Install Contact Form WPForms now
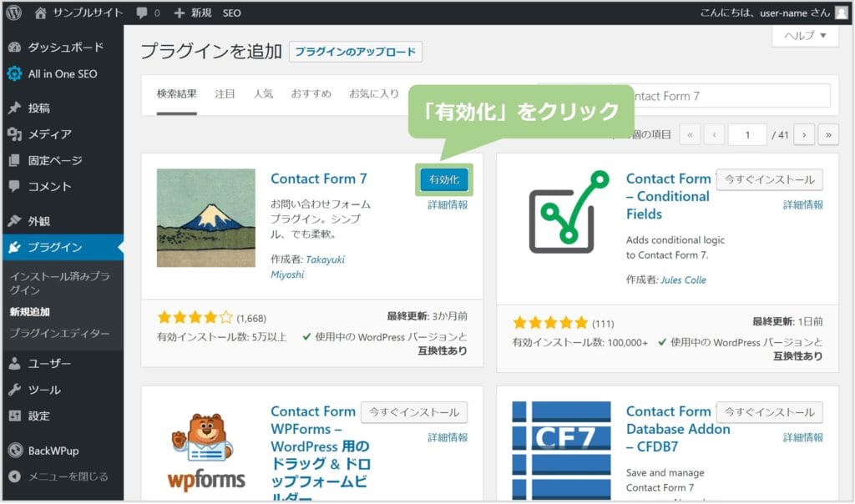 (414, 412)
